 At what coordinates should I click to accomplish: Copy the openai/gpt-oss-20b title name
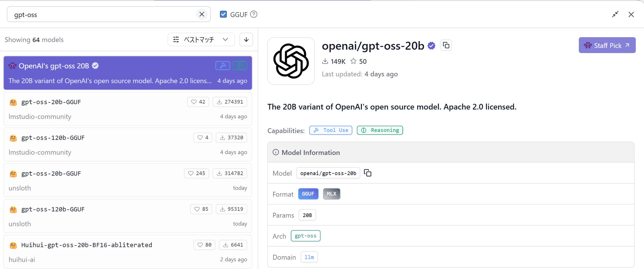446,45
